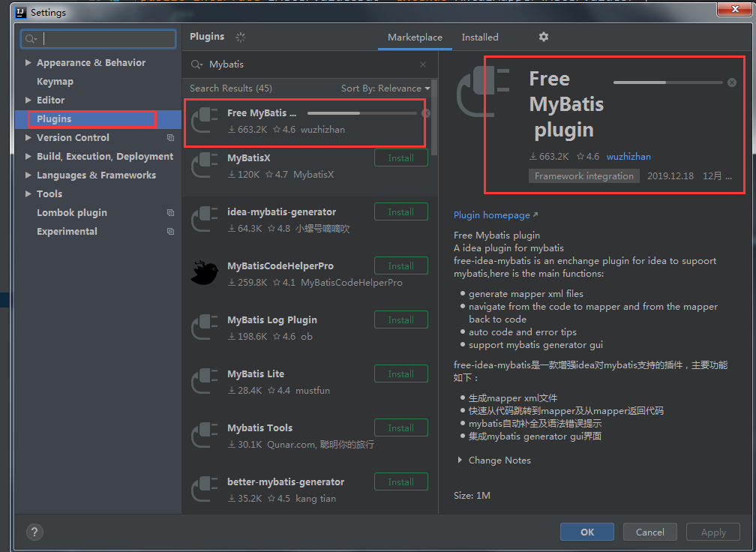The width and height of the screenshot is (756, 552).
Task: Click the Cancel button
Action: click(x=650, y=532)
